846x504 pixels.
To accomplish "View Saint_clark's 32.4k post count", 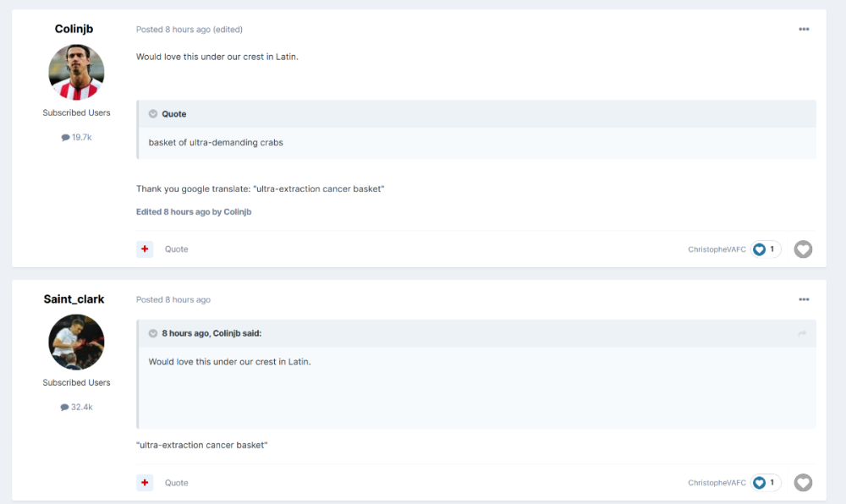I will [76, 407].
